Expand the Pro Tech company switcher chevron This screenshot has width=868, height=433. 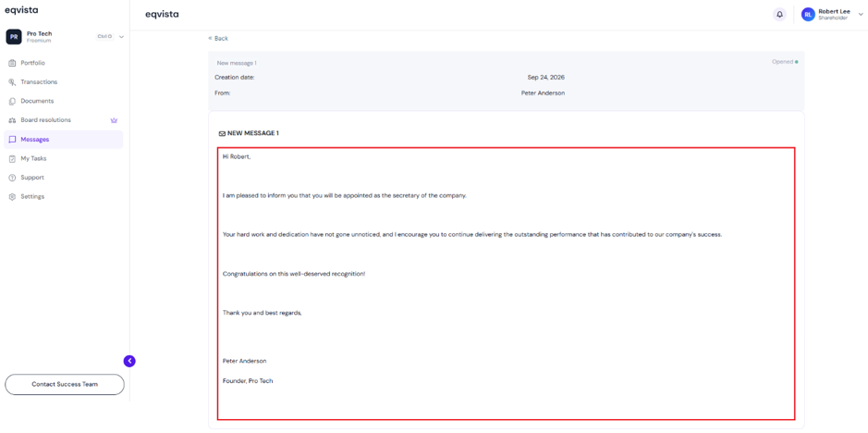(x=121, y=37)
